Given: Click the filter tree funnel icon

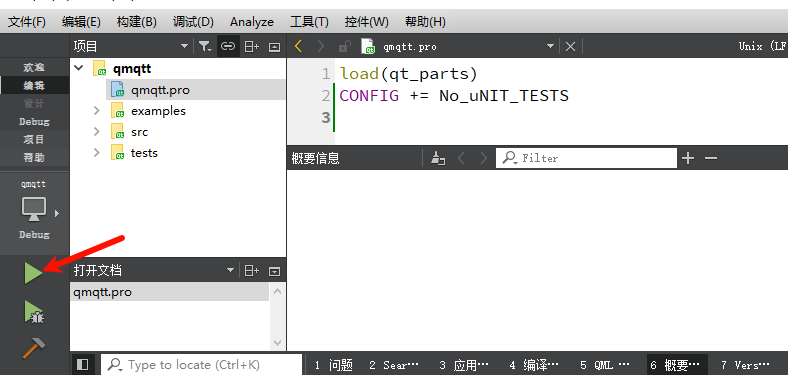Looking at the screenshot, I should 205,47.
